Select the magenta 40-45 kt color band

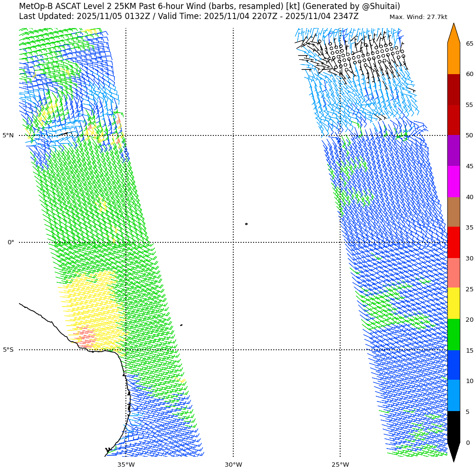tap(454, 181)
